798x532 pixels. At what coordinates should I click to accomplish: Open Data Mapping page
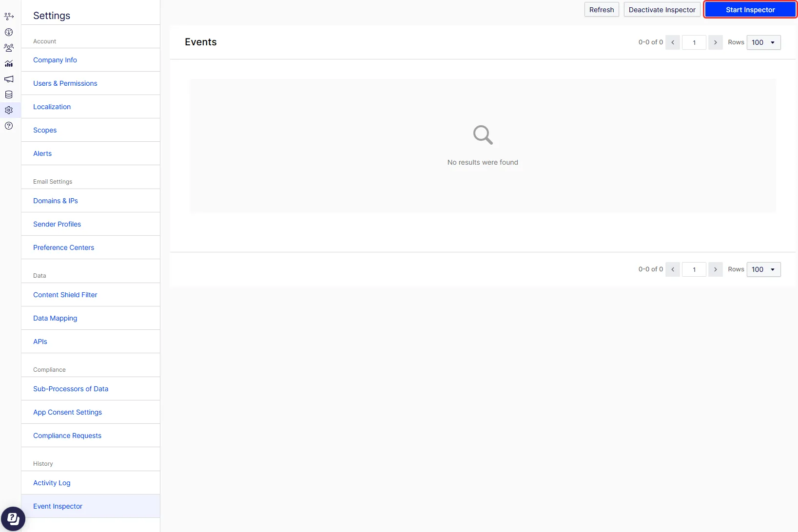[91, 318]
